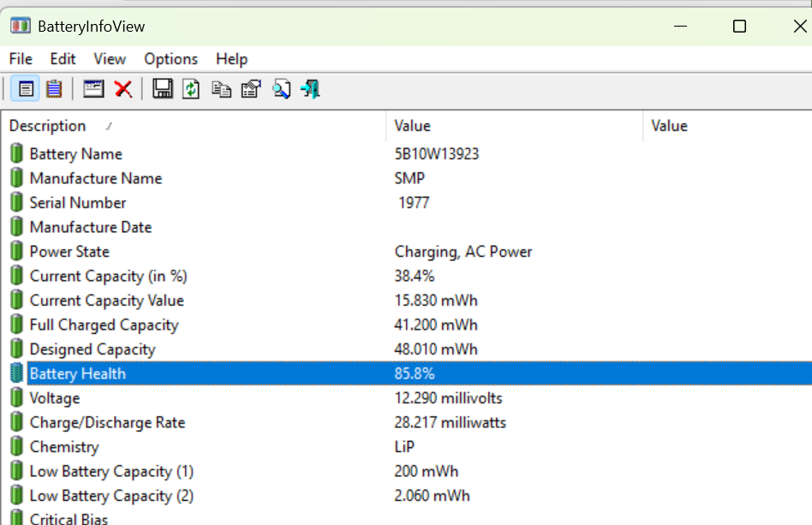Click the 41.200 mWh value
Viewport: 812px width, 525px height.
click(x=435, y=325)
